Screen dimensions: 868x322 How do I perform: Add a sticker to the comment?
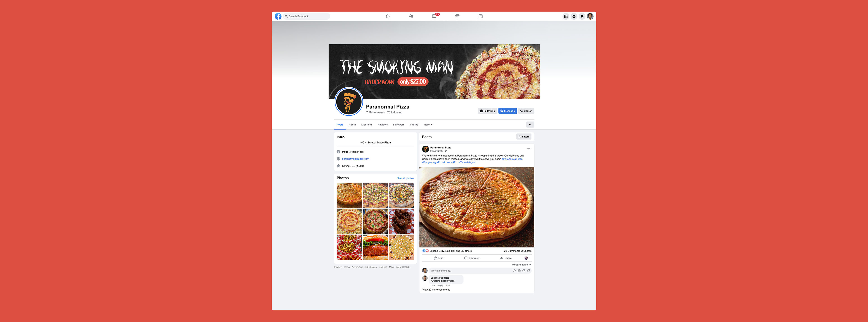[x=528, y=271]
